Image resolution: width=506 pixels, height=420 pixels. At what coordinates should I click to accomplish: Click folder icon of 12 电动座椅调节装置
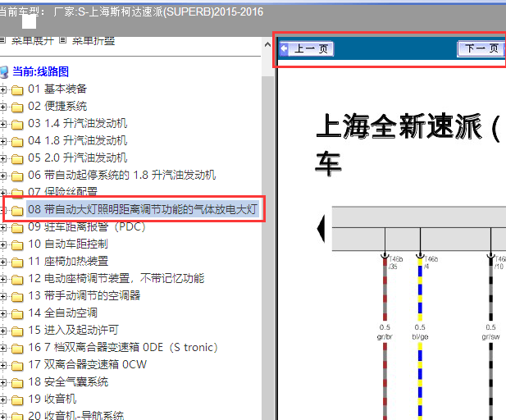coord(17,279)
